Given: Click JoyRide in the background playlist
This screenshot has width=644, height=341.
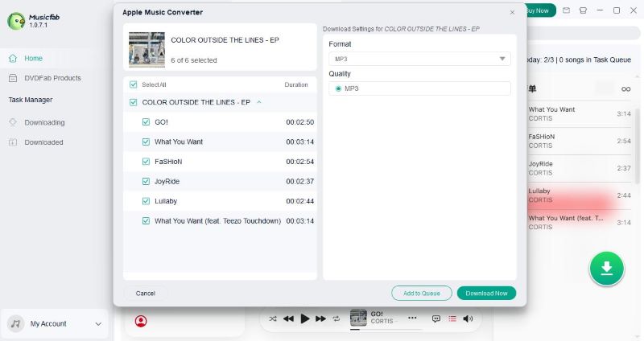Looking at the screenshot, I should coord(580,168).
